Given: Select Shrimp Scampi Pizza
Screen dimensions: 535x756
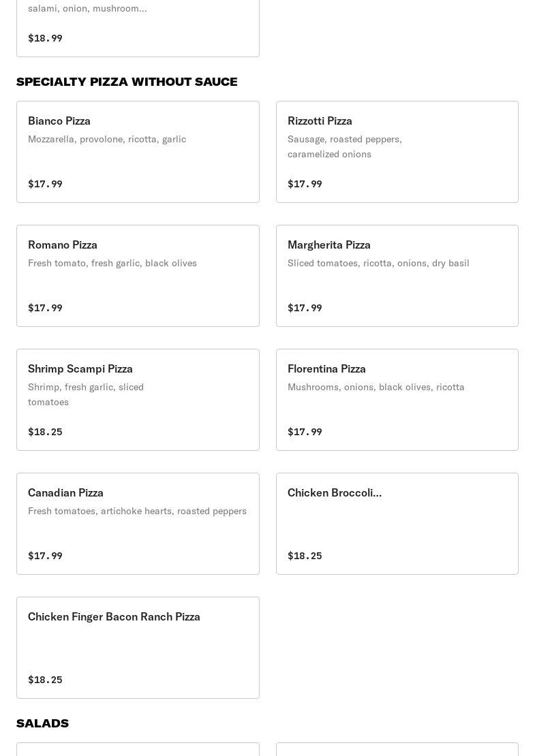Looking at the screenshot, I should [138, 400].
